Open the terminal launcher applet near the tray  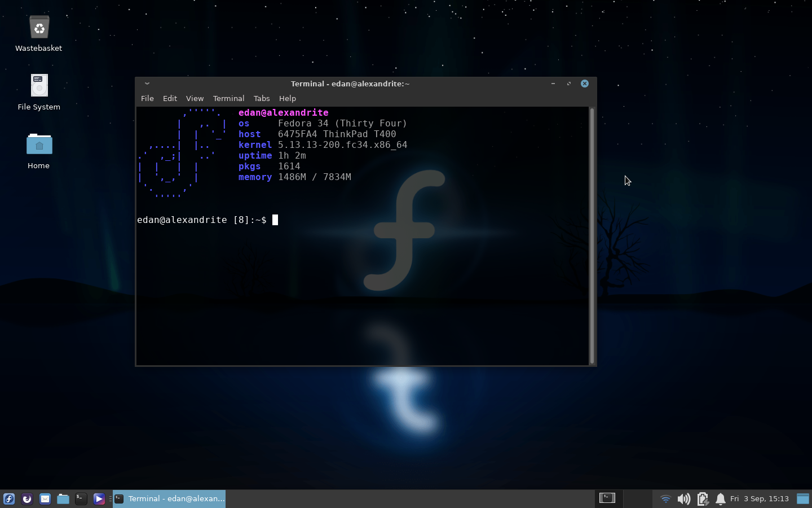point(607,498)
